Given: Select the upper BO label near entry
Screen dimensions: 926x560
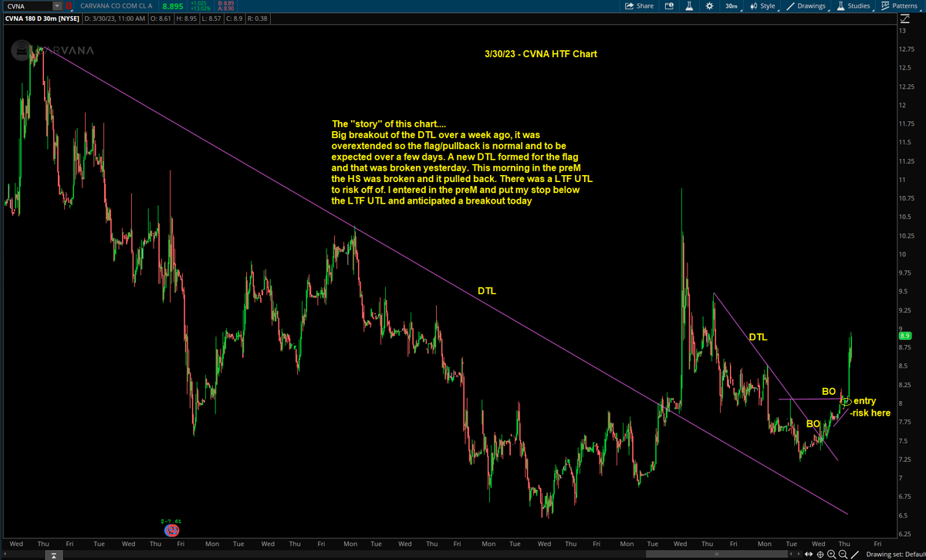Looking at the screenshot, I should (829, 391).
